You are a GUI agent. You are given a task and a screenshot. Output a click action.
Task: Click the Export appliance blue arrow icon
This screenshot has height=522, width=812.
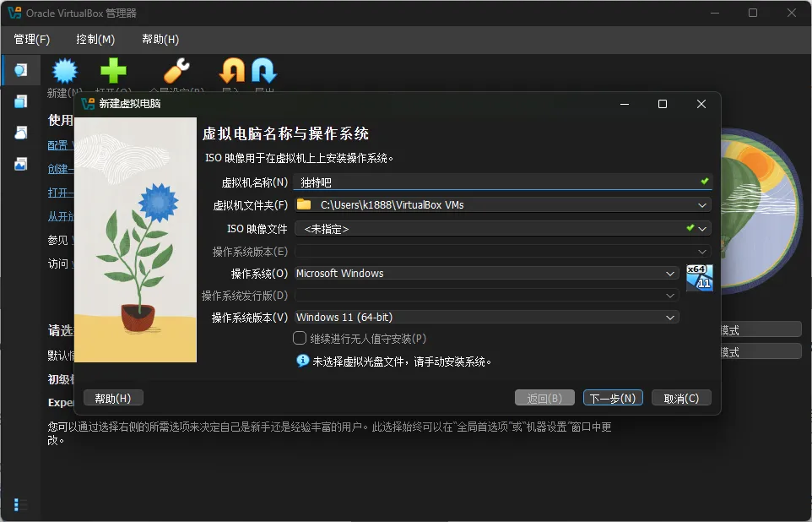tap(264, 70)
